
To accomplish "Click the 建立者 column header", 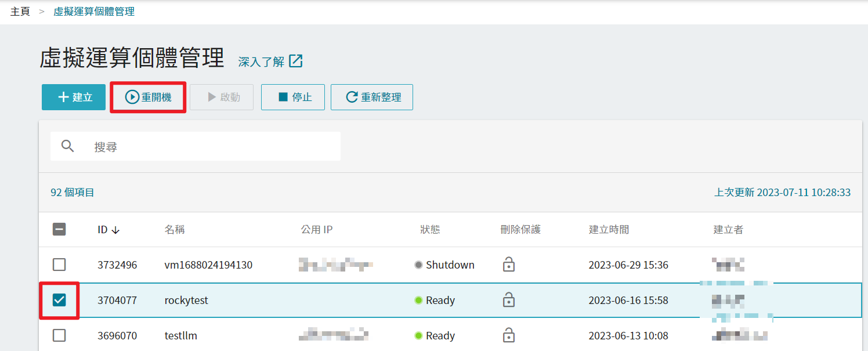I will [728, 230].
